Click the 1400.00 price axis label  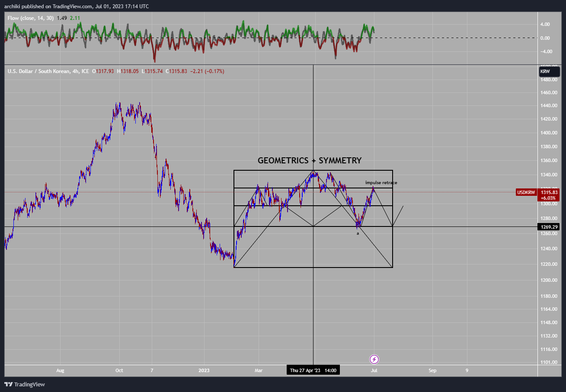pyautogui.click(x=548, y=133)
